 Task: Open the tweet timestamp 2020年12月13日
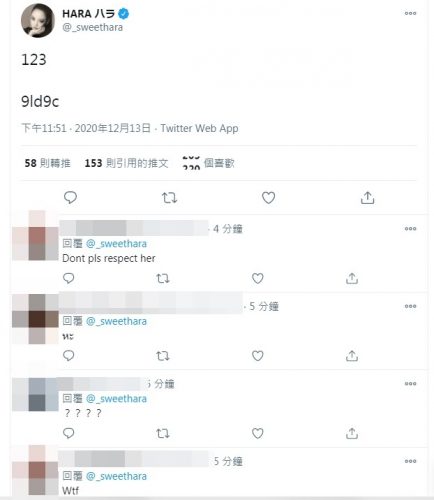tap(113, 128)
